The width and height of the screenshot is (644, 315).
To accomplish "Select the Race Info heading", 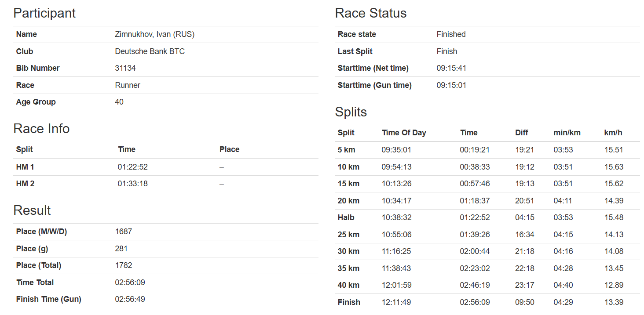I will [41, 129].
